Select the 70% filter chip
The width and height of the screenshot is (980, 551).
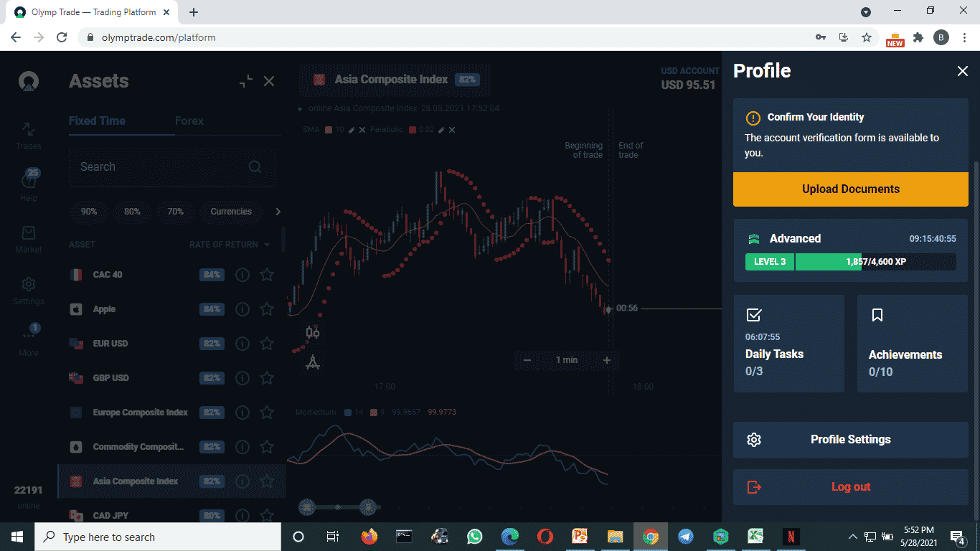coord(175,212)
